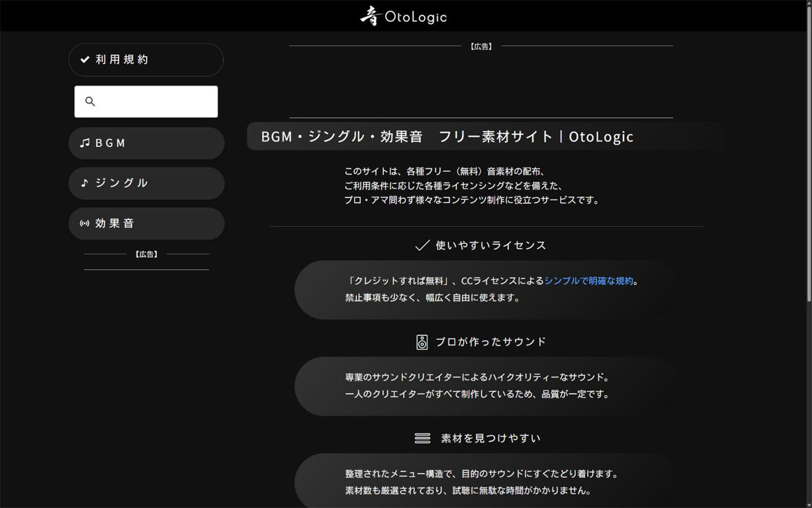
Task: Click the line 専業のサウンドクリエイターによるハイクオリティーなサウンド
Action: pos(478,378)
